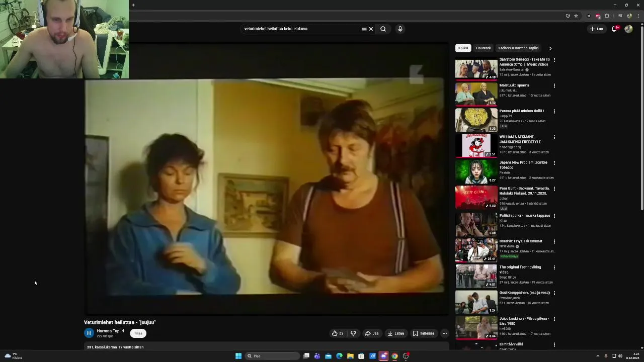Open Microsoft Edge from the taskbar
Viewport: 644px width, 362px height.
pyautogui.click(x=339, y=356)
